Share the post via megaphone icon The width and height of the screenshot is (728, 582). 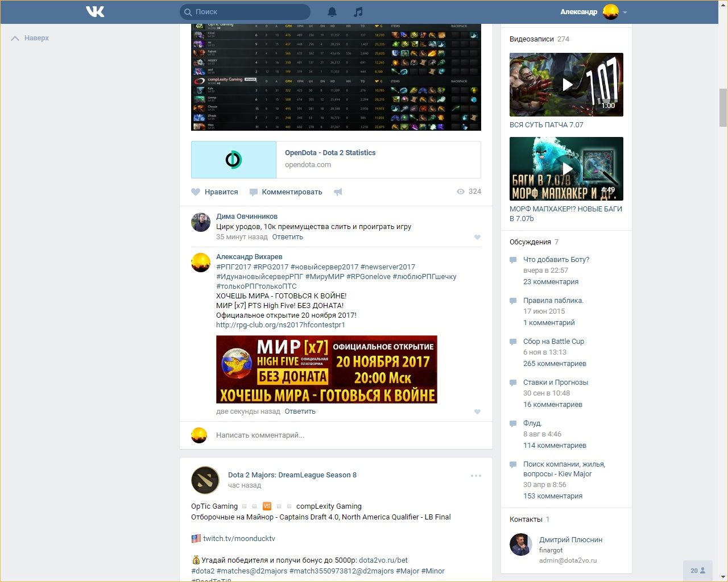coord(338,192)
